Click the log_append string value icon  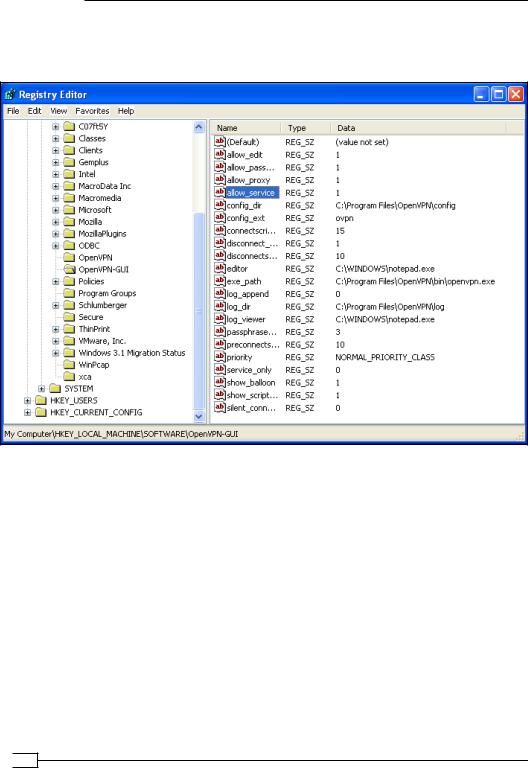pyautogui.click(x=219, y=293)
